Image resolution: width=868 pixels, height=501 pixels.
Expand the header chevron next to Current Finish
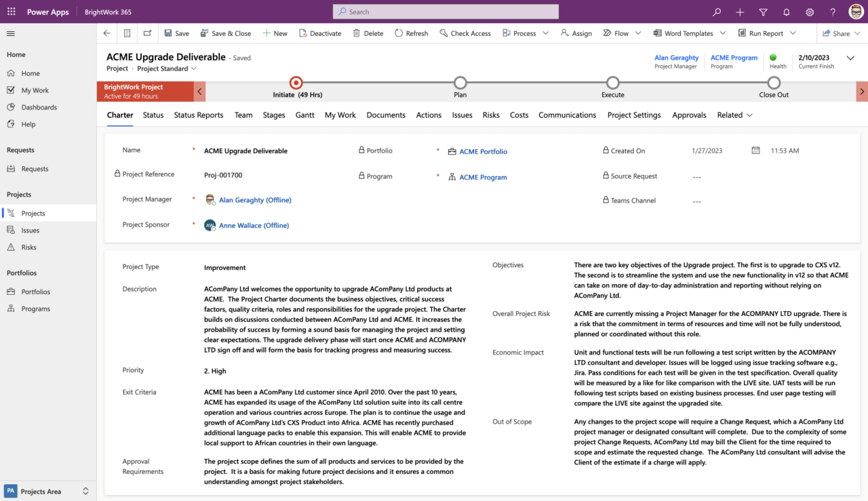click(850, 58)
